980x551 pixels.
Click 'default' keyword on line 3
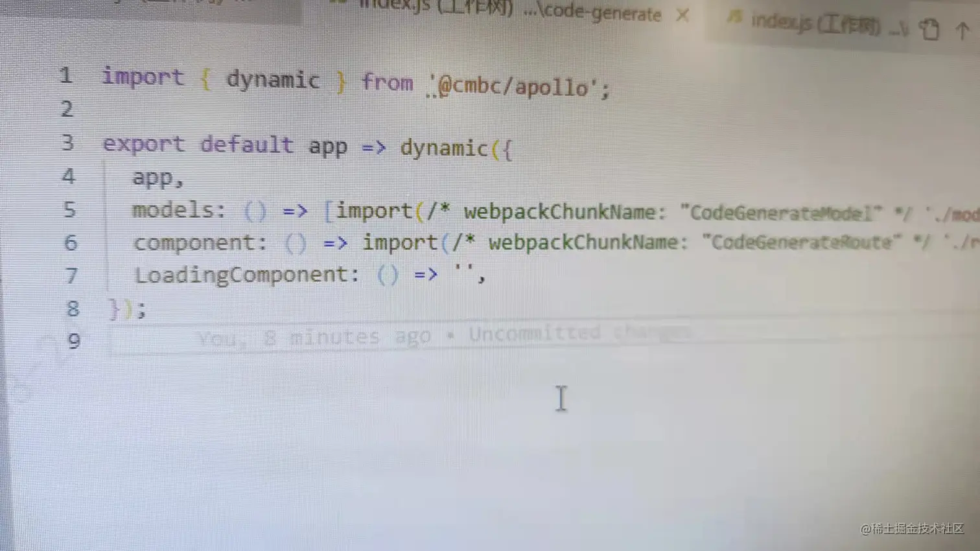click(246, 144)
